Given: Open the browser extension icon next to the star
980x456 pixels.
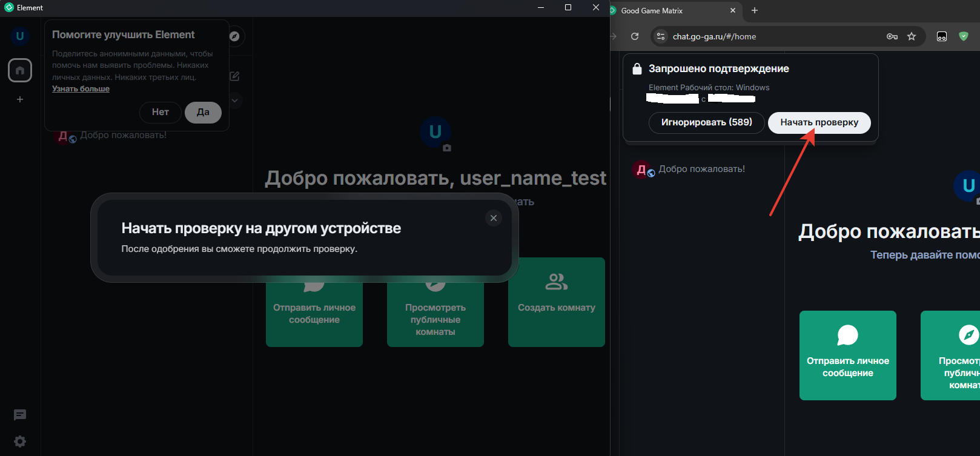Looking at the screenshot, I should pos(942,36).
